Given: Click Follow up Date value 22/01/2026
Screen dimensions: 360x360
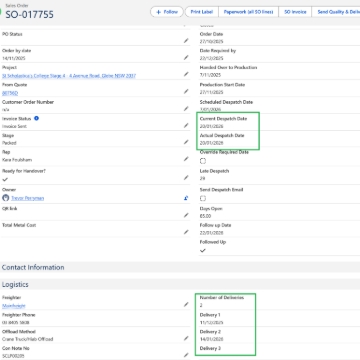Looking at the screenshot, I should 212,233.
